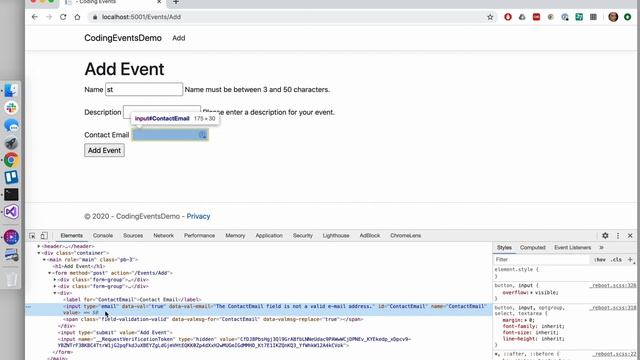
Task: Switch to the Sources tab
Action: point(133,236)
